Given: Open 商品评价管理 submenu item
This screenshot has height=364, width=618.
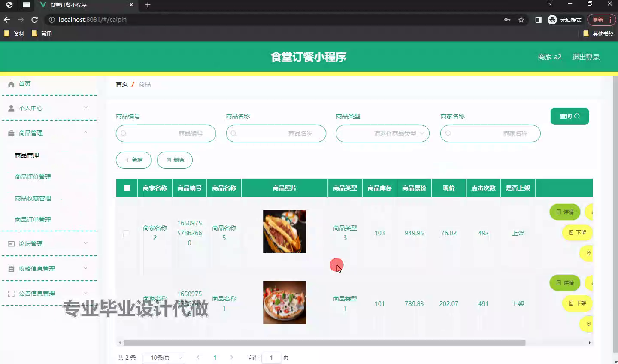Looking at the screenshot, I should click(x=33, y=177).
